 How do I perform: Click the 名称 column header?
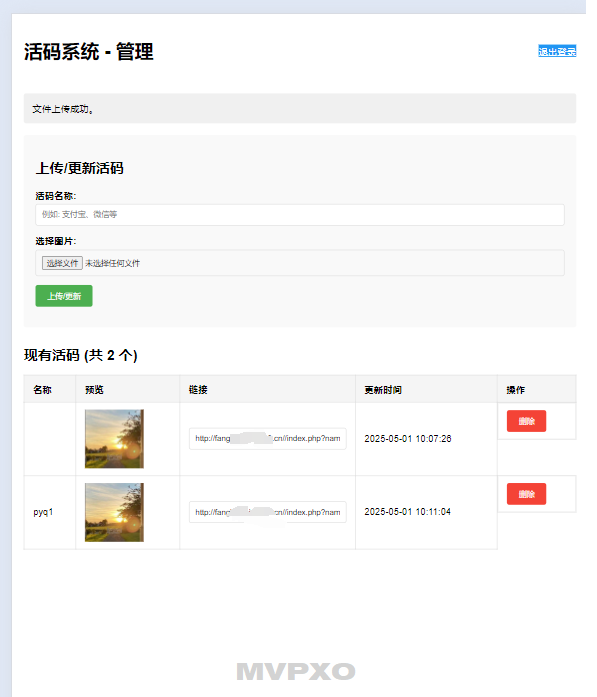tap(43, 390)
